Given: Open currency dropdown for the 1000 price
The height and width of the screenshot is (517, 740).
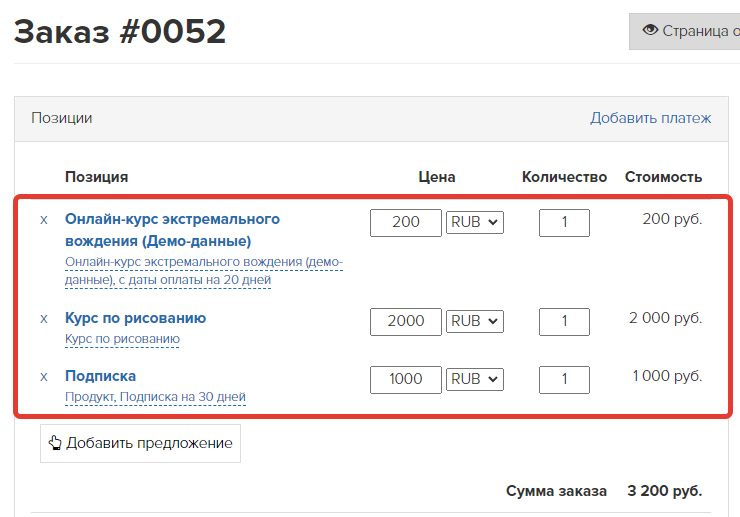Looking at the screenshot, I should (x=475, y=380).
